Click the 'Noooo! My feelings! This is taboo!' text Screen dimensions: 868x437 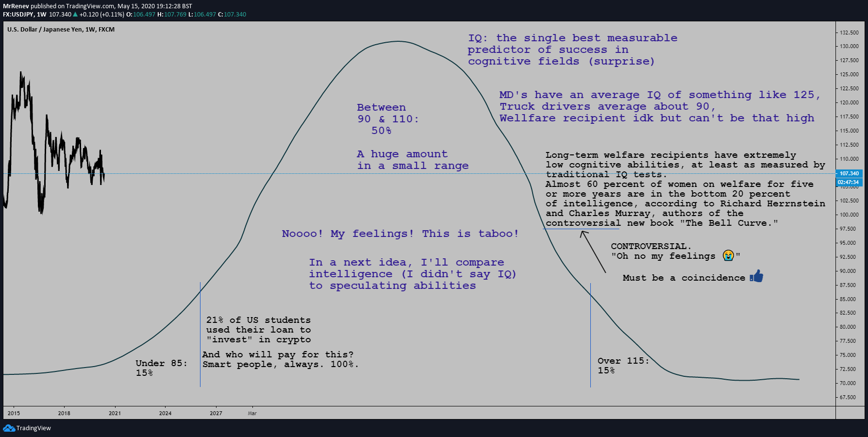[401, 234]
